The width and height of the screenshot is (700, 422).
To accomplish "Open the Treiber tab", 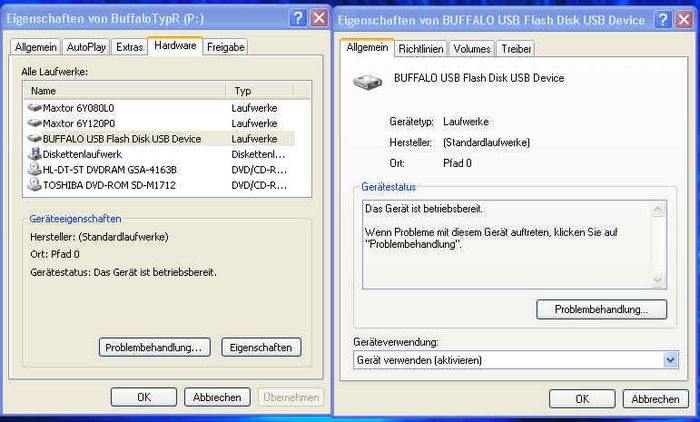I will tap(516, 49).
